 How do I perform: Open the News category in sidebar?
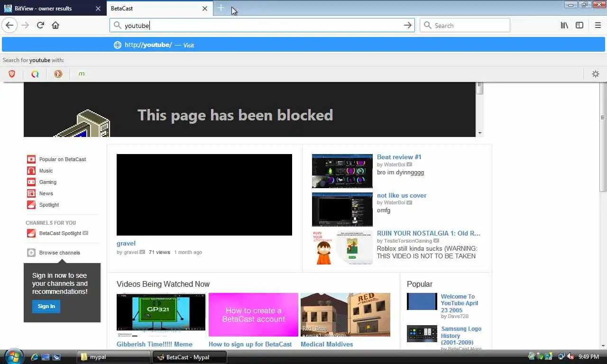(x=46, y=193)
